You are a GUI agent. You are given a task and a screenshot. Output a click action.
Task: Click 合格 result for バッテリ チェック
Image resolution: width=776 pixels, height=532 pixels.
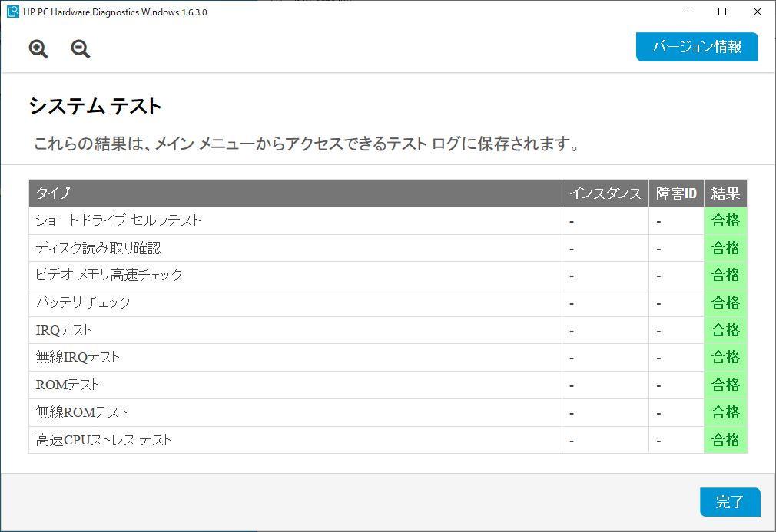(x=725, y=302)
